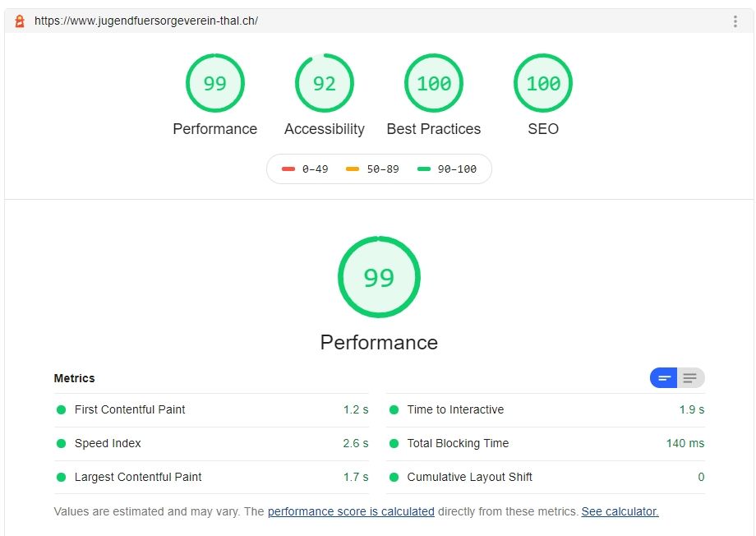Click the red 0–49 legend swatch
Image resolution: width=756 pixels, height=536 pixels.
point(288,169)
